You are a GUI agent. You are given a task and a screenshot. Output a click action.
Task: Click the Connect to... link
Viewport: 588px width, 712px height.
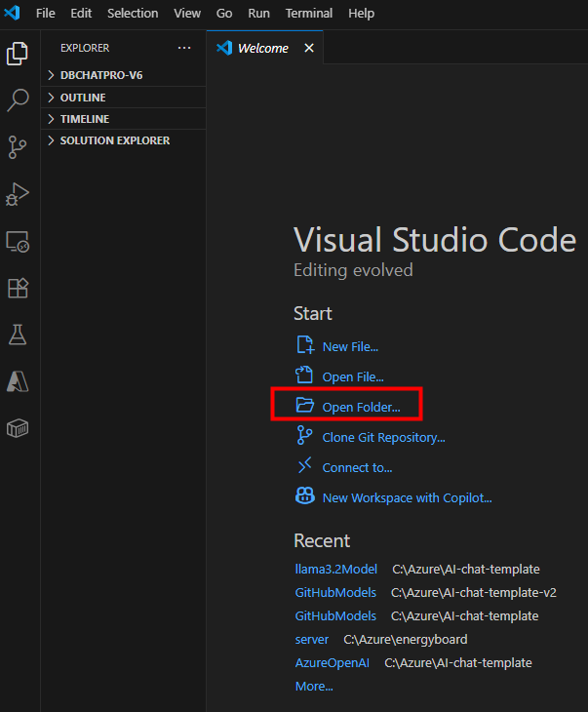tap(357, 468)
